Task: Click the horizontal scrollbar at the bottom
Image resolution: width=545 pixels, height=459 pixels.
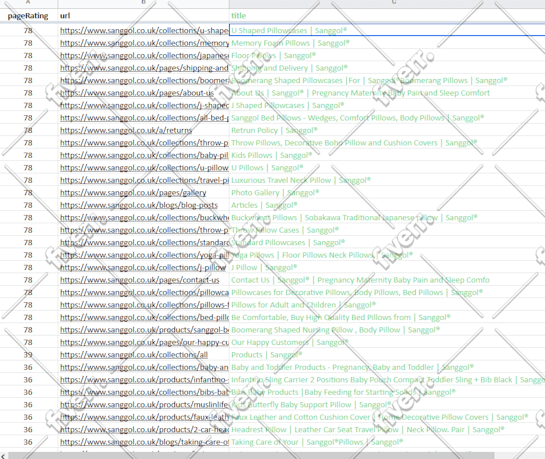Action: pos(251,456)
